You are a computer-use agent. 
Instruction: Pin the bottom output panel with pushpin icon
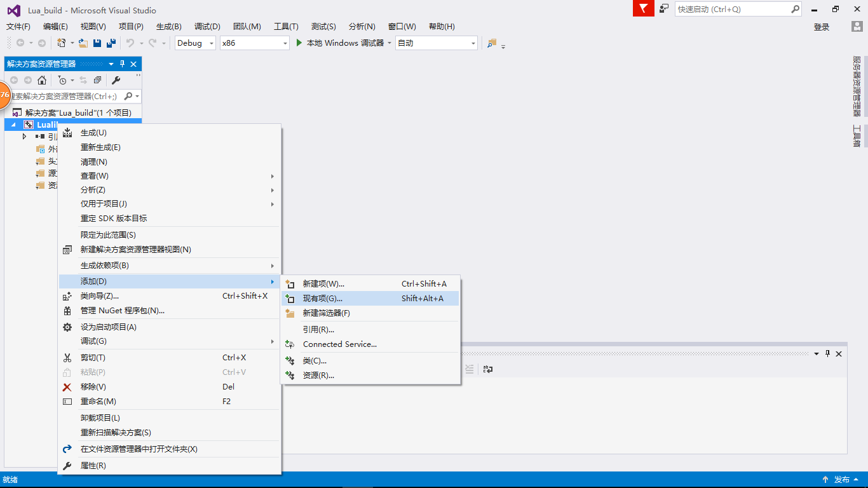pyautogui.click(x=827, y=354)
